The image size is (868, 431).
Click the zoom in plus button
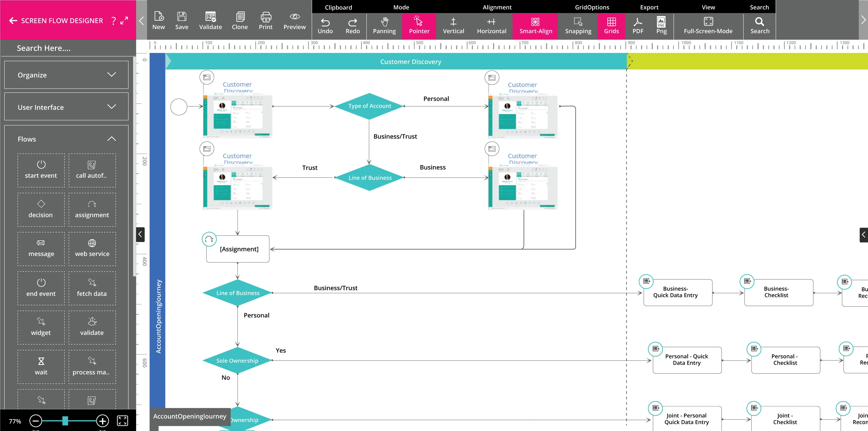coord(102,421)
